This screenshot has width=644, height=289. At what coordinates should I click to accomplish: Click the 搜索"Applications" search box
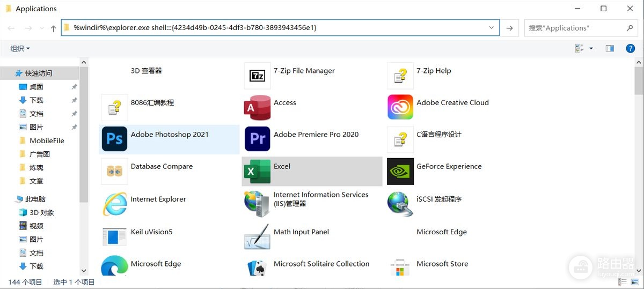coord(575,28)
